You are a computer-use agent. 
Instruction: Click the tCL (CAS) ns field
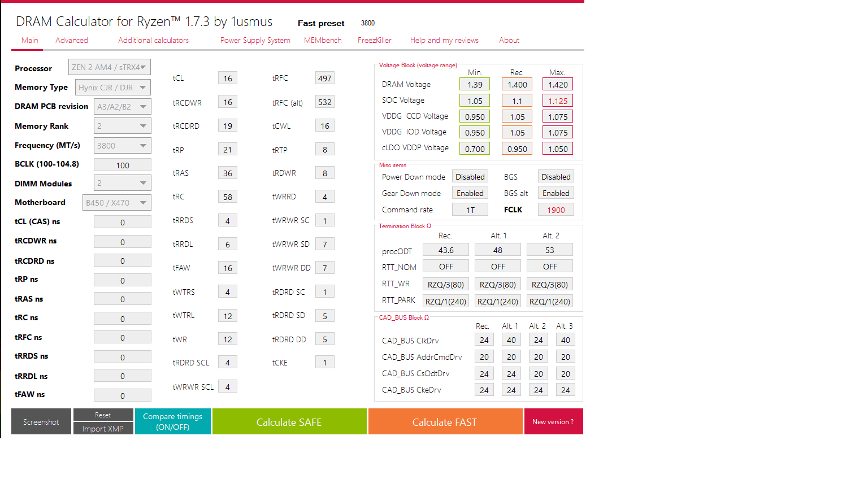123,222
